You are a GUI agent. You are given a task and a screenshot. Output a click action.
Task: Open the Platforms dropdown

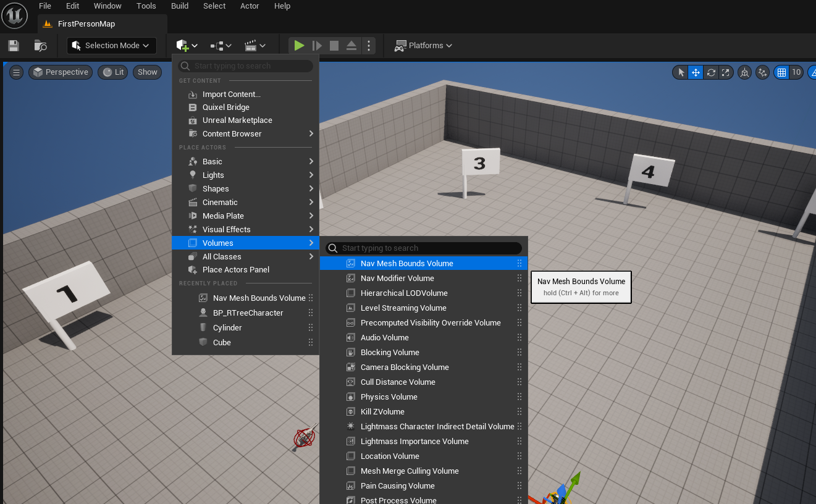coord(424,46)
